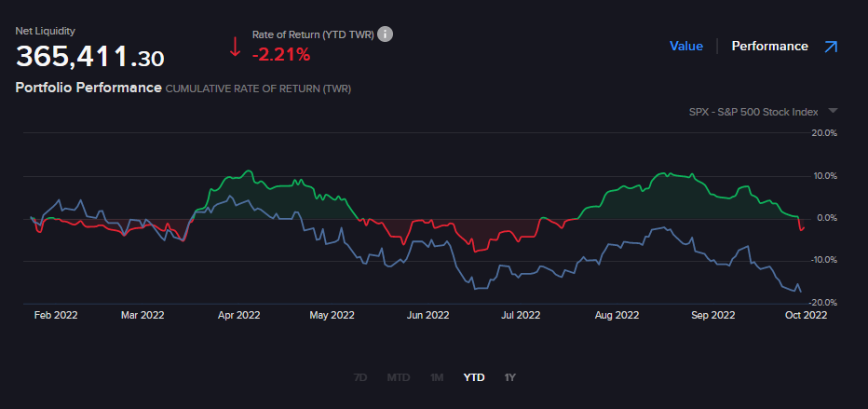This screenshot has width=868, height=409.
Task: Click the green portfolio peak in April 2022
Action: tap(247, 171)
